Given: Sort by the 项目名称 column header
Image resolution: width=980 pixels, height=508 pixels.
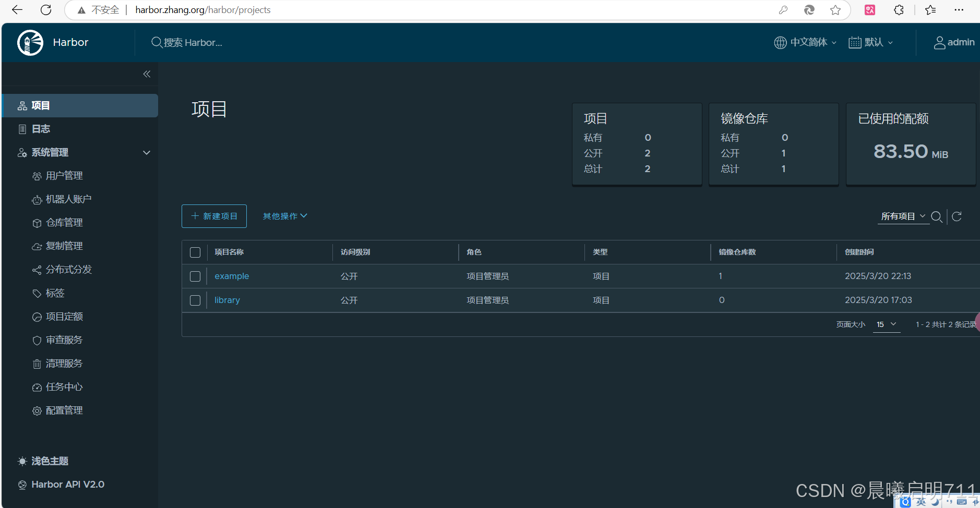Looking at the screenshot, I should coord(229,252).
